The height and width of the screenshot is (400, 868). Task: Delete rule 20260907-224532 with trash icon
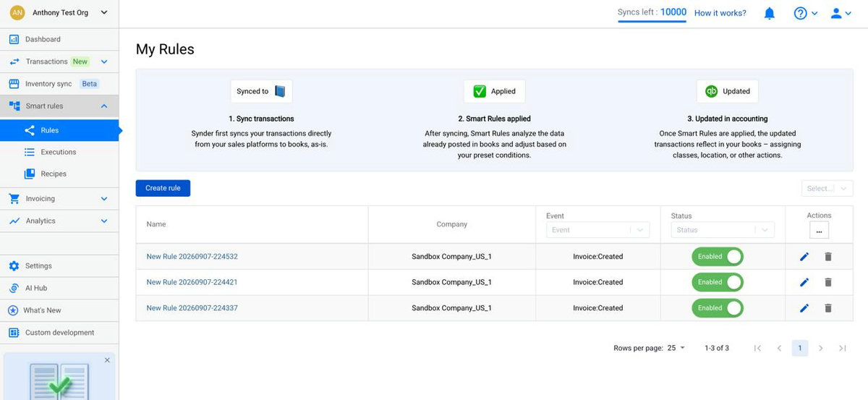828,257
